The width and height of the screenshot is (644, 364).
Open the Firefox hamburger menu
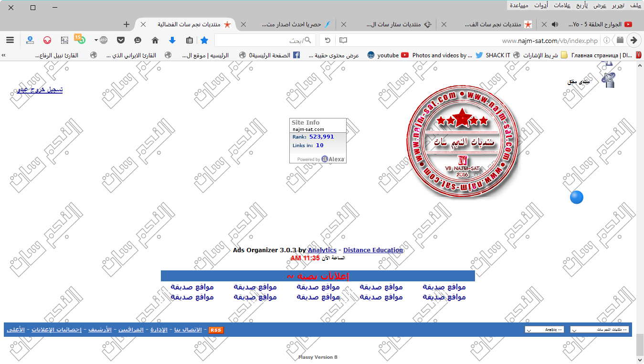click(10, 40)
